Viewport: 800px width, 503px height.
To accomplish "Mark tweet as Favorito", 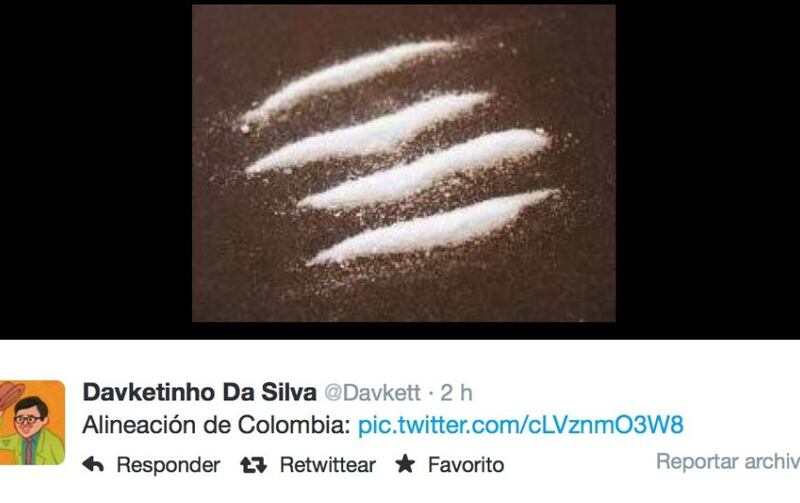I will coord(466,465).
